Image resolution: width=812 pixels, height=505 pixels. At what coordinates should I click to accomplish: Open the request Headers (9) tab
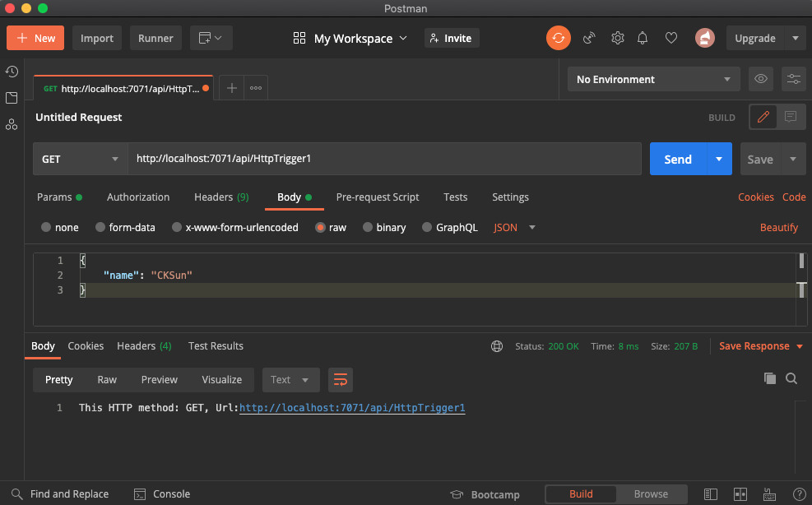(221, 197)
